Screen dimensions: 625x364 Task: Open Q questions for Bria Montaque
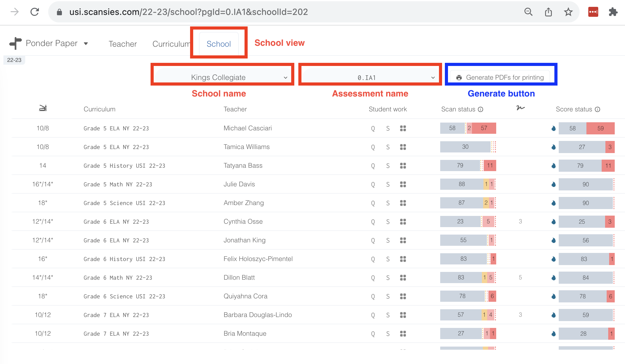(x=373, y=334)
